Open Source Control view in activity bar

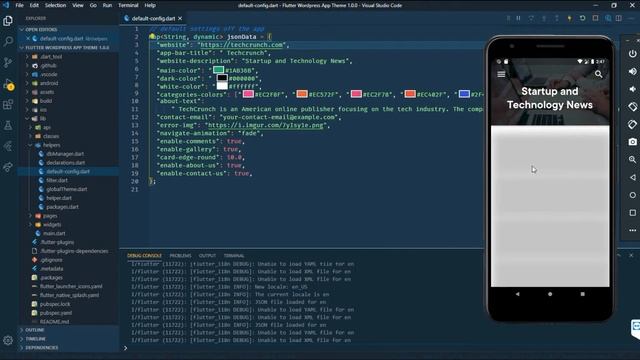(8, 62)
